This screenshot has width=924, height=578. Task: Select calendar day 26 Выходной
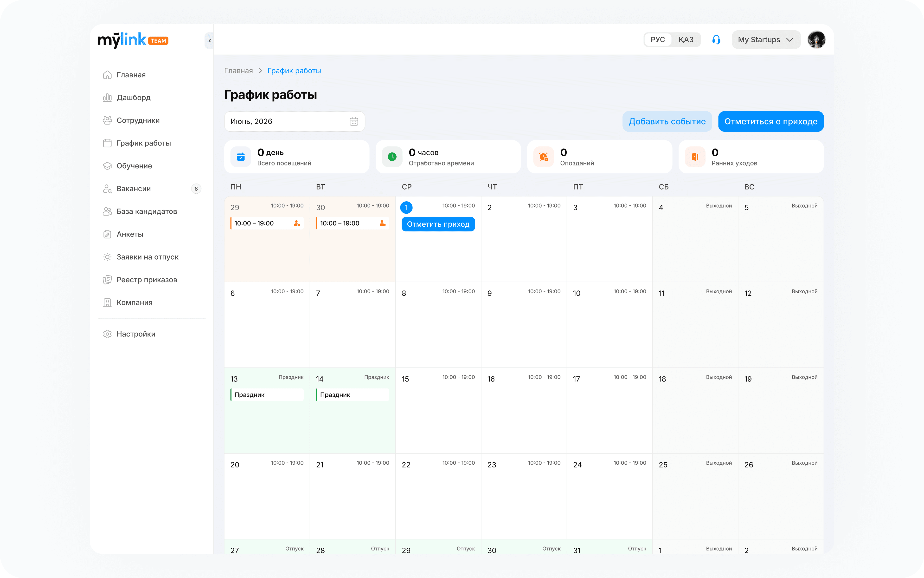781,496
